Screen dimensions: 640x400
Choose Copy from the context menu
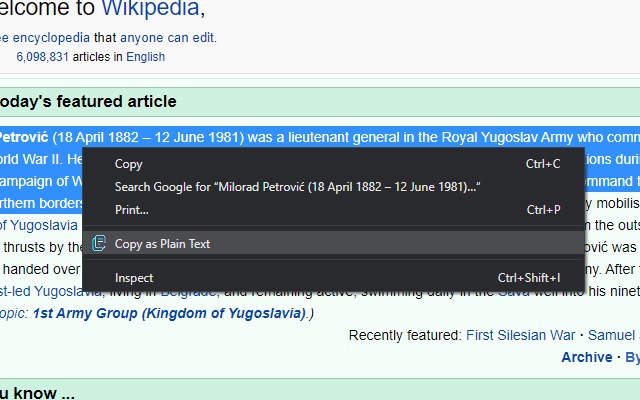(x=129, y=164)
